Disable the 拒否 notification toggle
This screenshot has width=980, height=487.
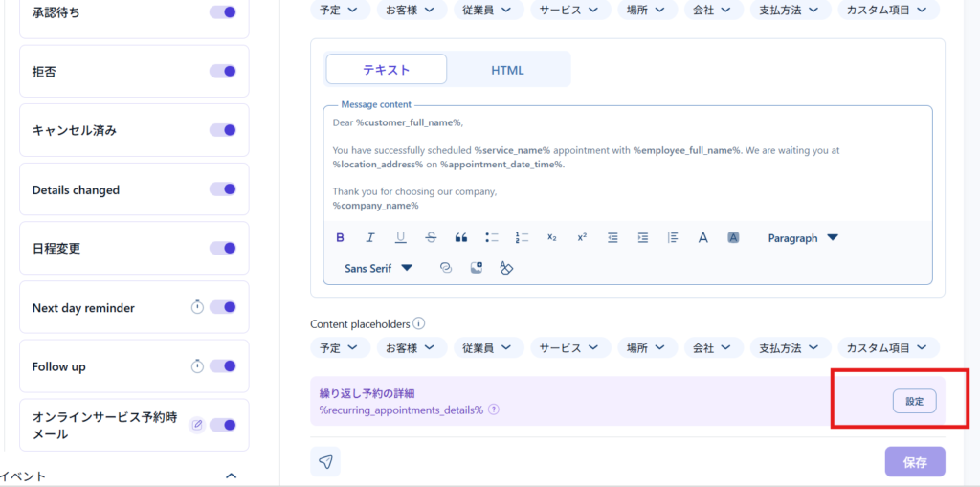[x=223, y=71]
